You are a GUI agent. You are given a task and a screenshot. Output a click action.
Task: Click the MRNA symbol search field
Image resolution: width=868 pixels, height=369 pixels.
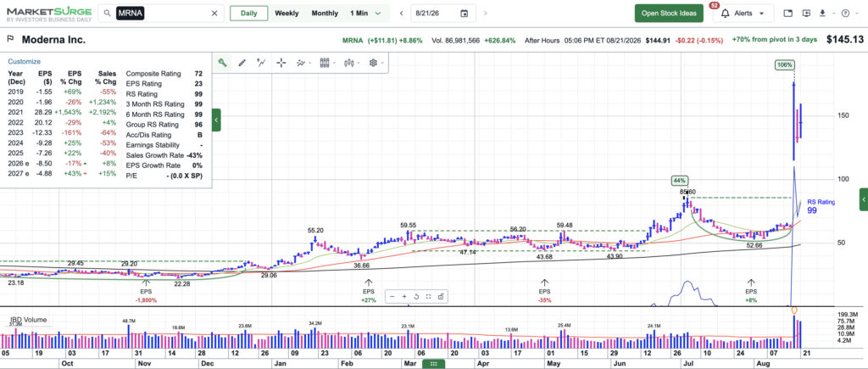coord(161,14)
